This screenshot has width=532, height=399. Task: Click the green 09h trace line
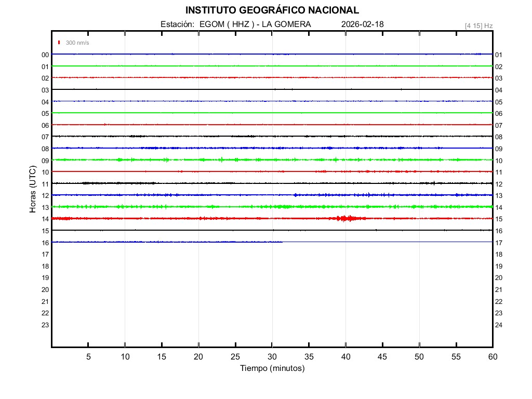click(x=208, y=160)
